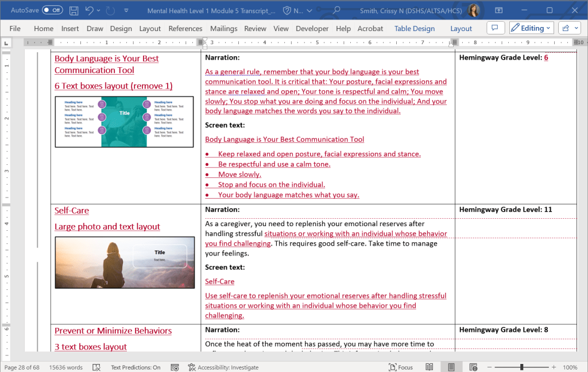Switch to Web Layout view

(x=473, y=367)
